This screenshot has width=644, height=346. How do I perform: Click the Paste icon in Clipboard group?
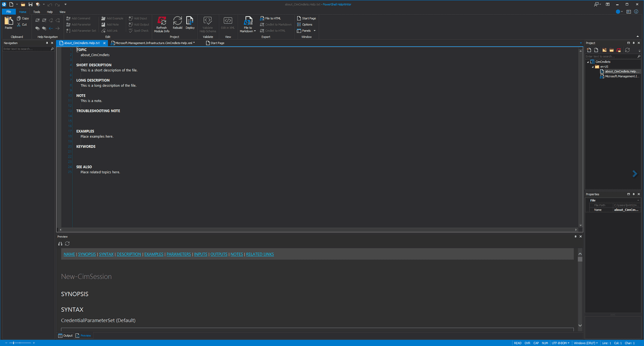tap(9, 21)
